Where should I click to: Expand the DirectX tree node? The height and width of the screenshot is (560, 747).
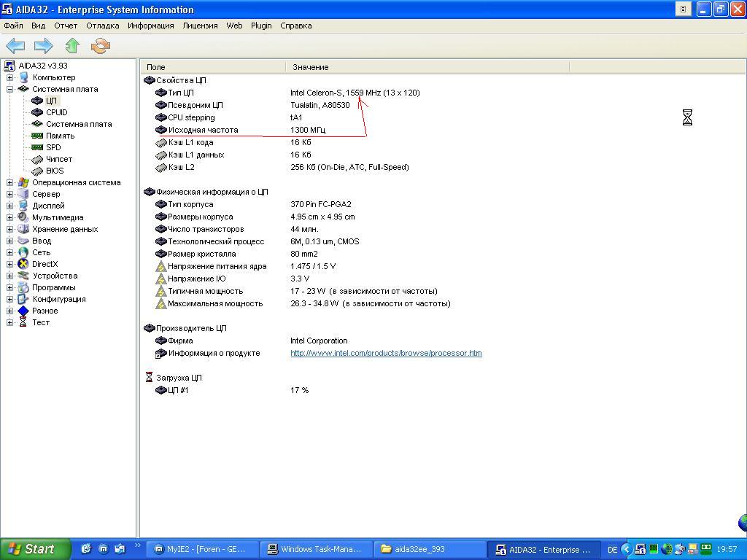[9, 264]
